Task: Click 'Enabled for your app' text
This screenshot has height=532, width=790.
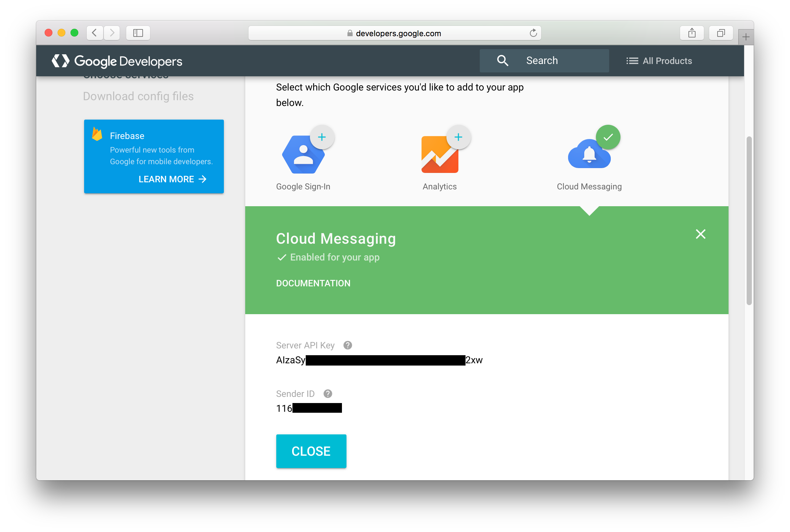Action: [335, 257]
